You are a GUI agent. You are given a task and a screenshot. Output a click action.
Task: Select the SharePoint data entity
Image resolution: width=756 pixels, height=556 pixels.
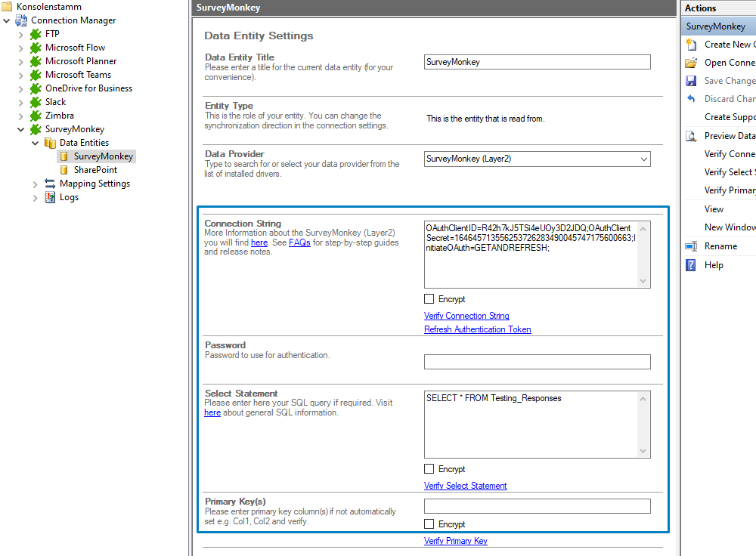95,170
